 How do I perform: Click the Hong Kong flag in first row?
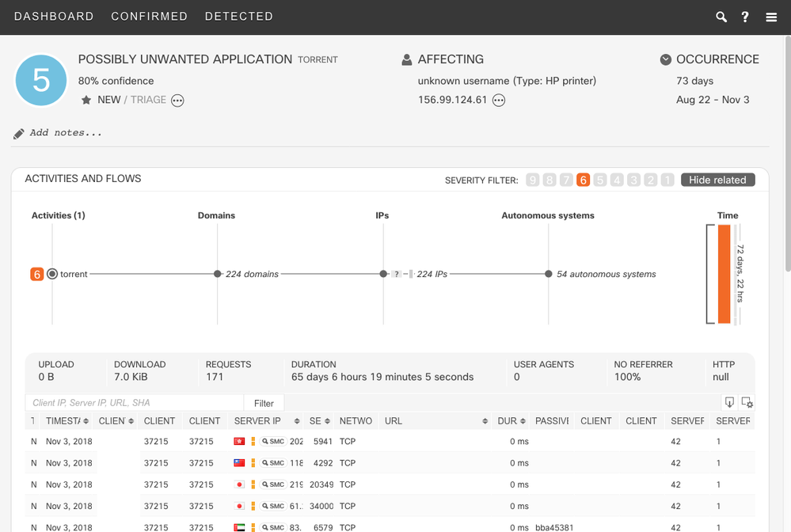(x=239, y=441)
